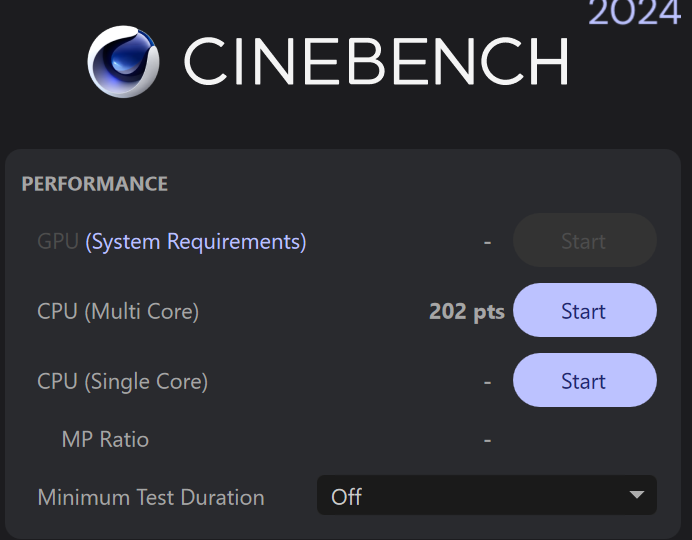Open the Minimum Test Duration combo box
This screenshot has width=692, height=540.
[486, 496]
